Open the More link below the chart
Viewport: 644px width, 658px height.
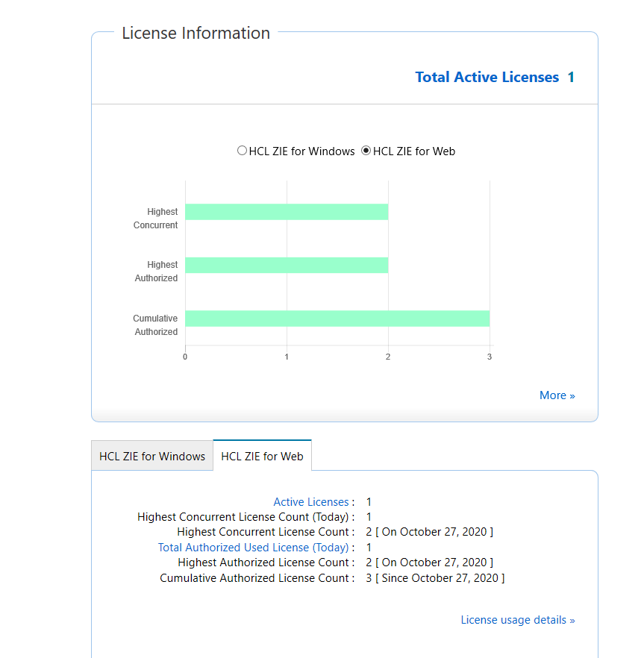557,395
